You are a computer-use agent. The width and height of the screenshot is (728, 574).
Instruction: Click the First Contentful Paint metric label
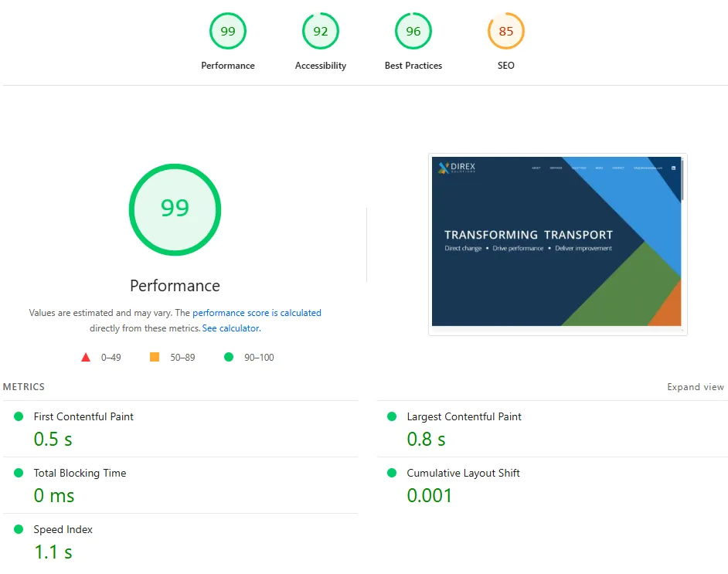point(83,416)
